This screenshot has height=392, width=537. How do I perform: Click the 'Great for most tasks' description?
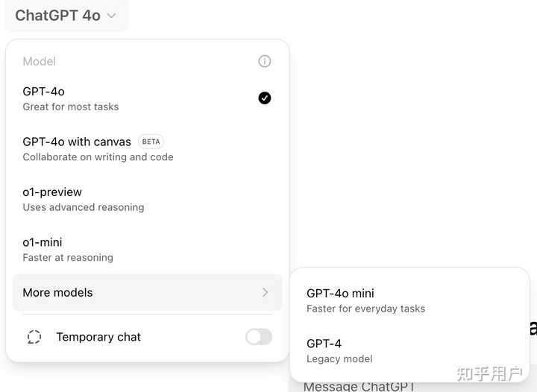click(x=71, y=107)
